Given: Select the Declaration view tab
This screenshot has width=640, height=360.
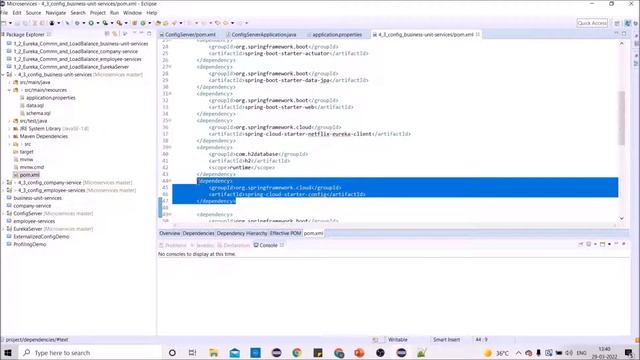Looking at the screenshot, I should (234, 245).
